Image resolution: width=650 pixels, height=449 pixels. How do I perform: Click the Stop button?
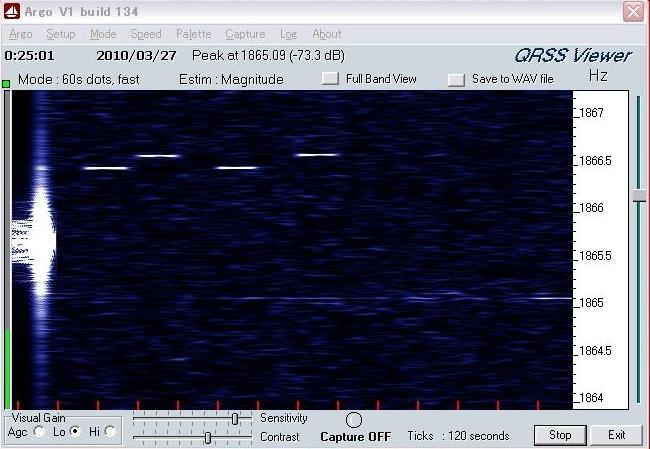[560, 435]
